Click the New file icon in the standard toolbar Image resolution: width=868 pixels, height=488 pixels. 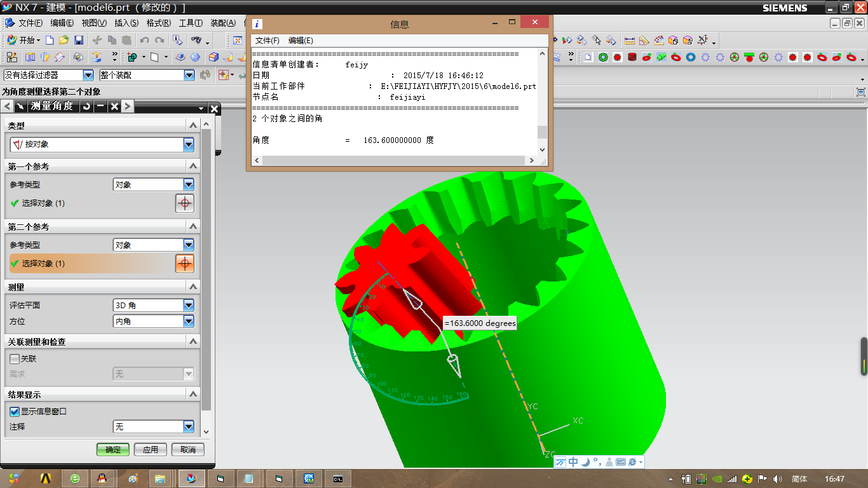click(50, 40)
